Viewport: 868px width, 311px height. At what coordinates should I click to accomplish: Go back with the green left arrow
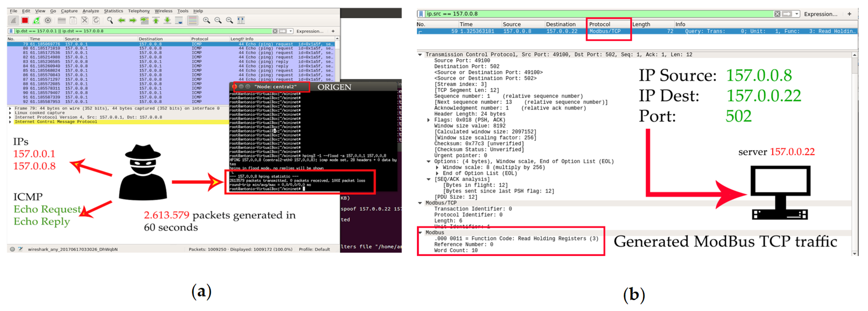tap(121, 21)
